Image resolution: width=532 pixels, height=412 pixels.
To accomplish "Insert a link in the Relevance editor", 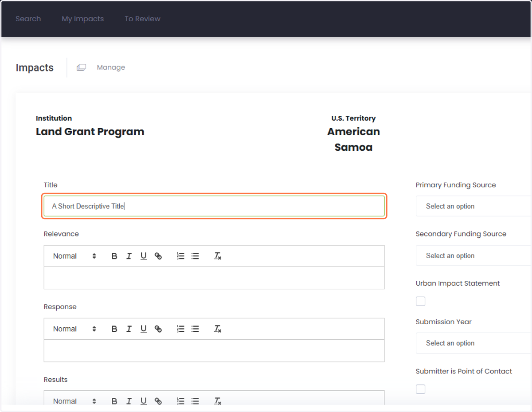I will point(158,256).
